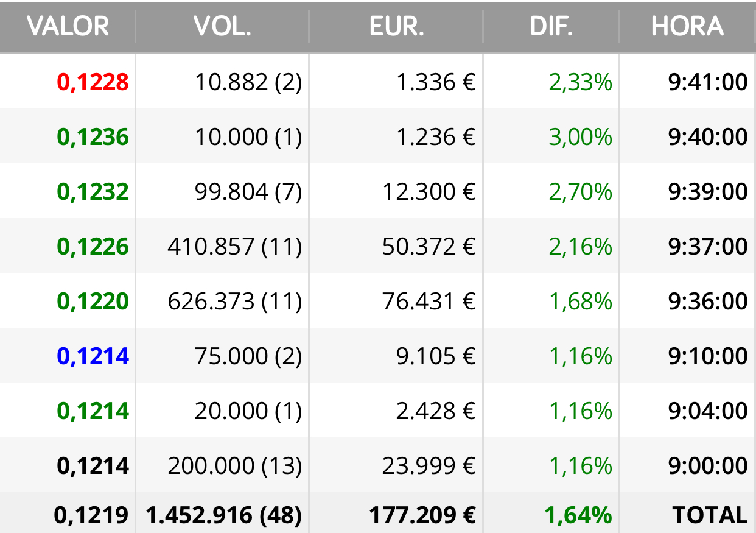Click the EUR. column header
The image size is (756, 533).
pyautogui.click(x=396, y=26)
